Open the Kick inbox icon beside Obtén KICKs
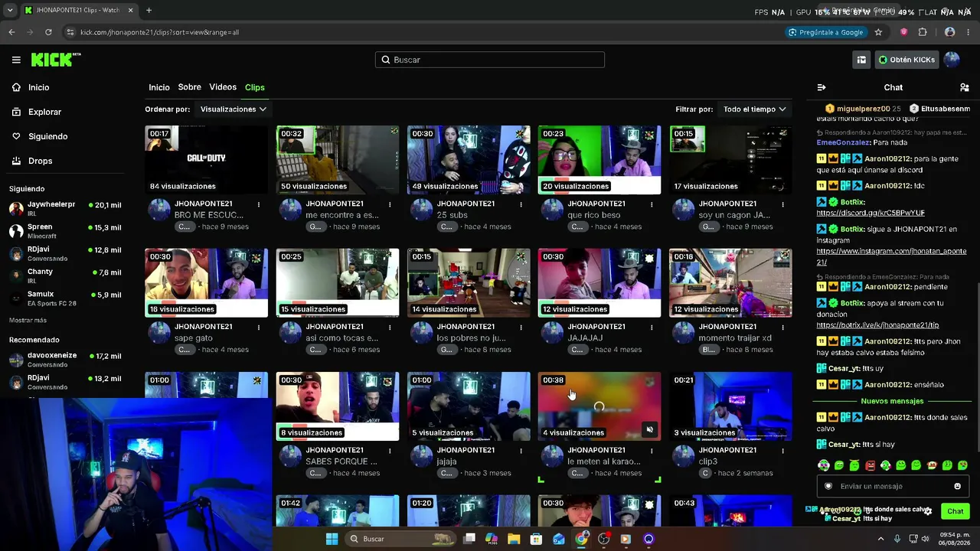This screenshot has height=551, width=980. click(x=861, y=60)
